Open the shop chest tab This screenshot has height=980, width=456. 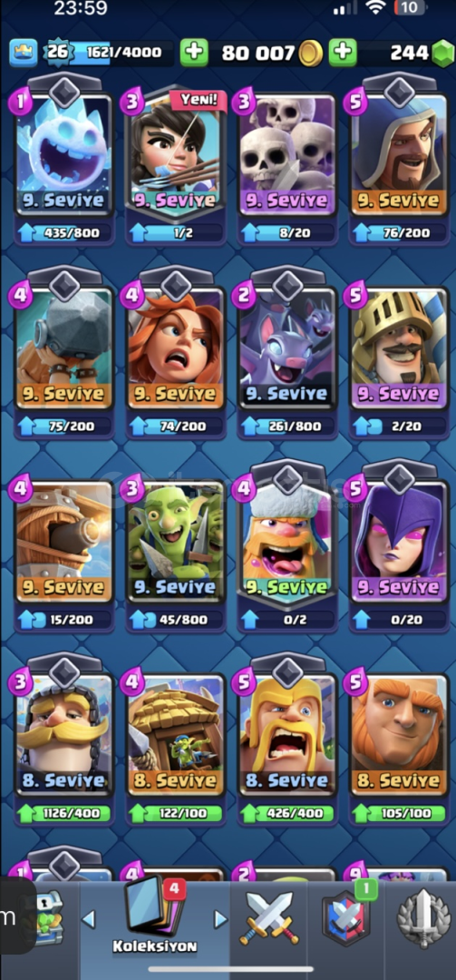49,918
